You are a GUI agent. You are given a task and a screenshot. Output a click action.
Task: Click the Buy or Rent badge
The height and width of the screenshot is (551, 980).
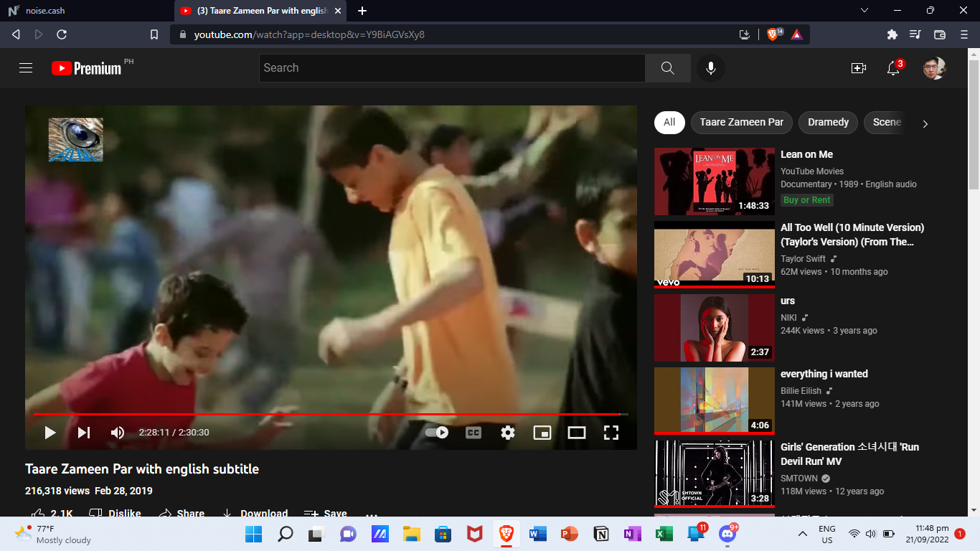[x=807, y=200]
